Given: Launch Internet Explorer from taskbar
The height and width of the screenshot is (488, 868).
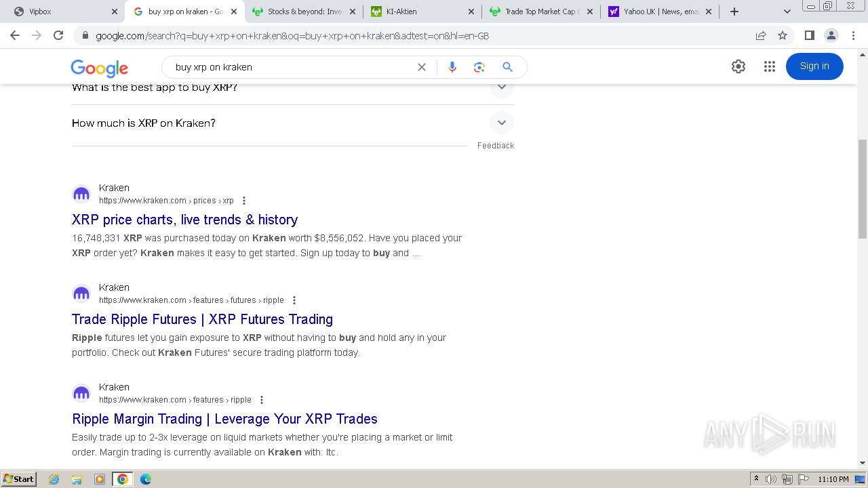Looking at the screenshot, I should [54, 479].
